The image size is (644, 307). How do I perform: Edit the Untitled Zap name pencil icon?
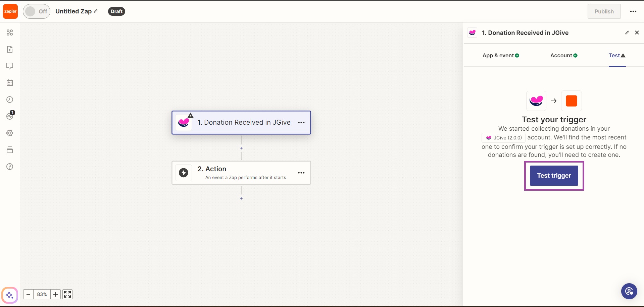(x=96, y=11)
